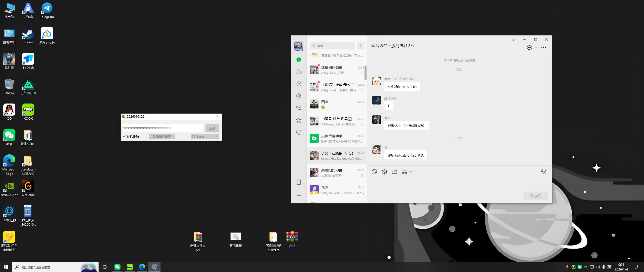Click the send file folder icon

[x=394, y=172]
